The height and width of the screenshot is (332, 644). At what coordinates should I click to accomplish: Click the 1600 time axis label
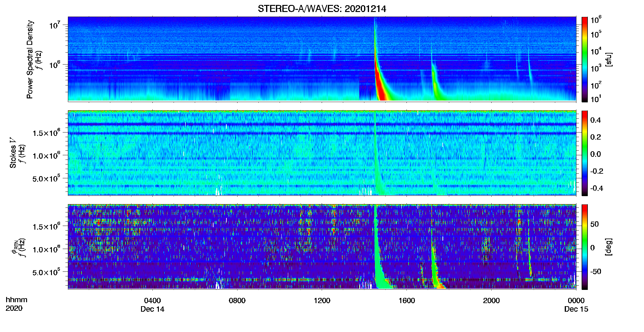pos(407,301)
